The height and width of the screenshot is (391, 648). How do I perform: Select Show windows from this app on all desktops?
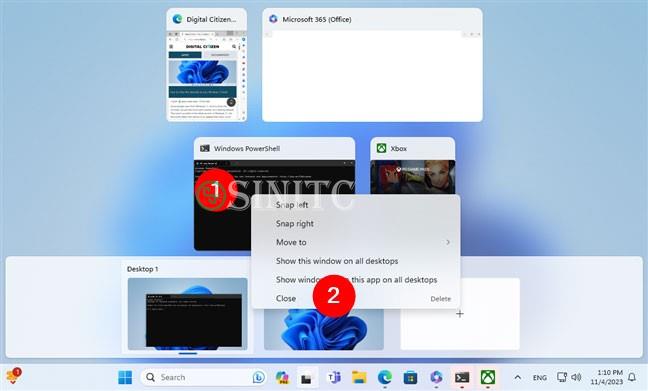[355, 280]
